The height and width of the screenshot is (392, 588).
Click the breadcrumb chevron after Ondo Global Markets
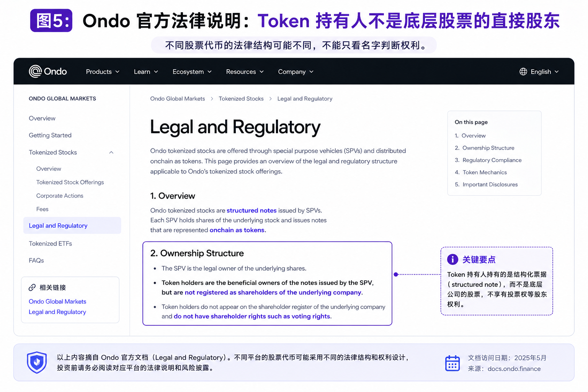[x=212, y=99]
